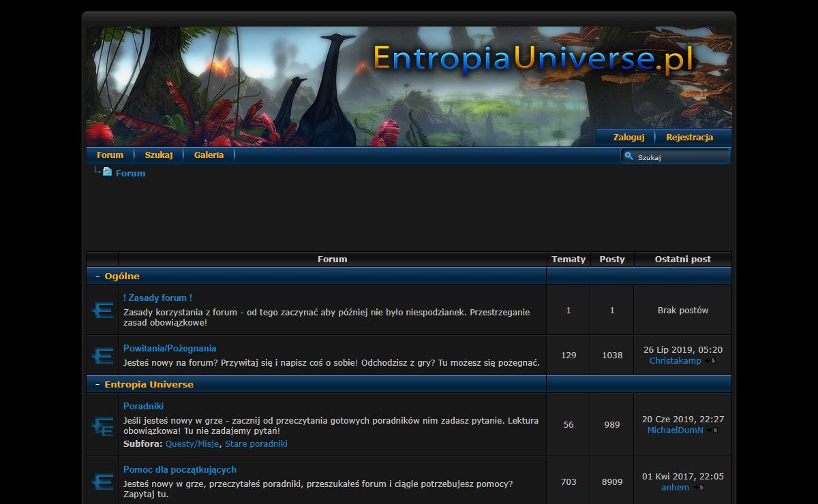Open latest post icon next to anhem
Image resolution: width=818 pixels, height=504 pixels.
[699, 488]
